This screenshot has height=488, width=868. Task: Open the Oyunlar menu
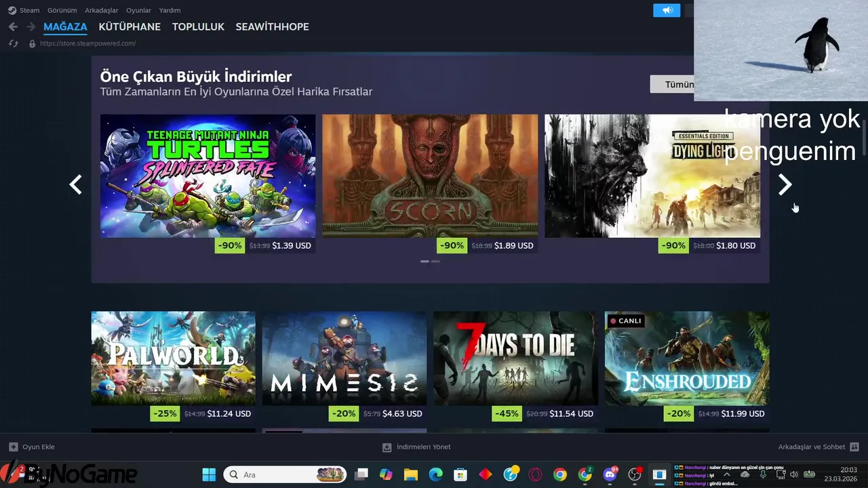[x=138, y=10]
